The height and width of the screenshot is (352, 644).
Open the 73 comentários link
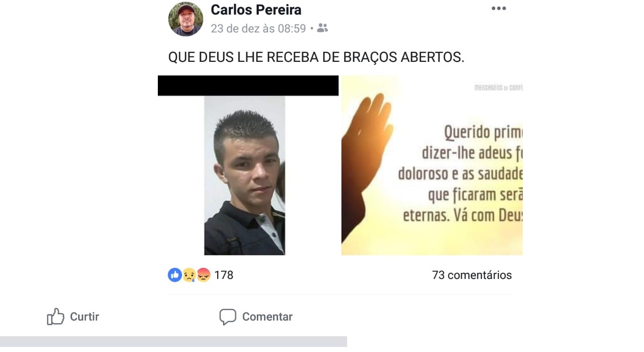click(471, 275)
